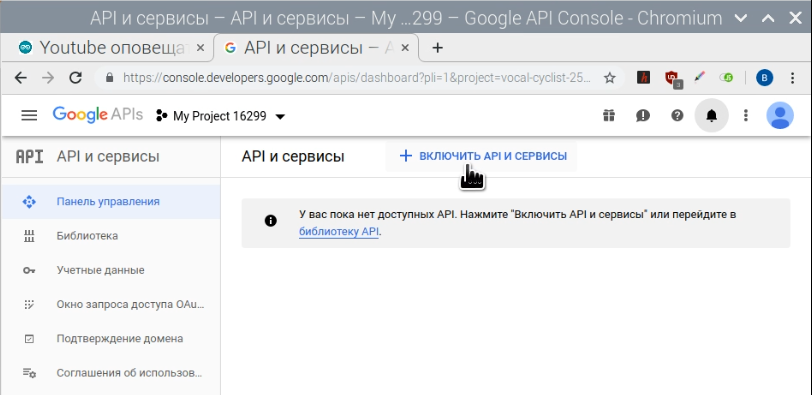Screen dimensions: 812x395
Task: Click the API monospace logo in sidebar
Action: click(x=30, y=157)
